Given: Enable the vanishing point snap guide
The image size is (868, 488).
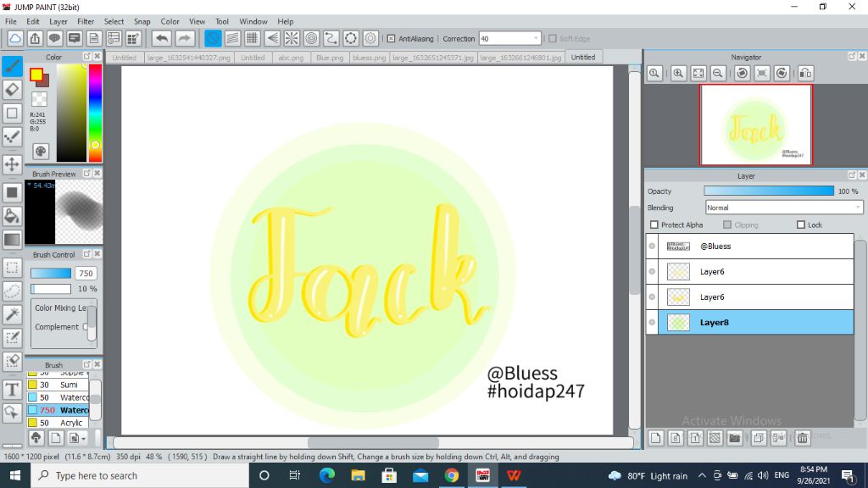Looking at the screenshot, I should pyautogui.click(x=272, y=39).
